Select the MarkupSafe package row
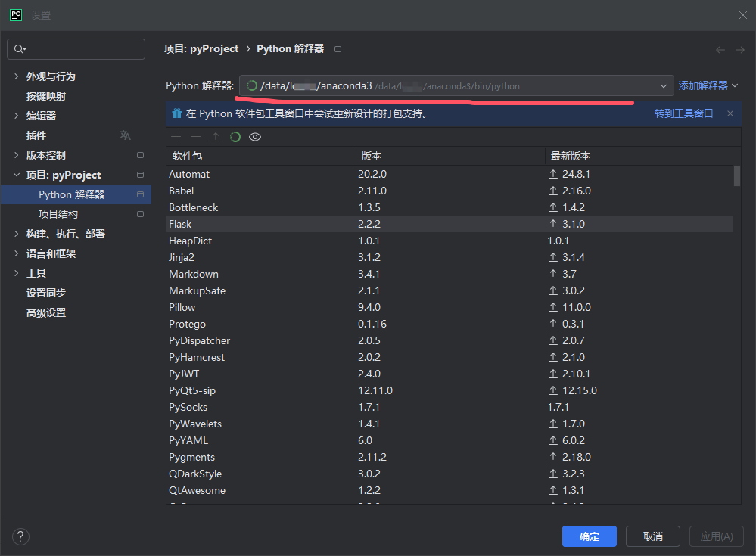The image size is (756, 556). [x=450, y=290]
